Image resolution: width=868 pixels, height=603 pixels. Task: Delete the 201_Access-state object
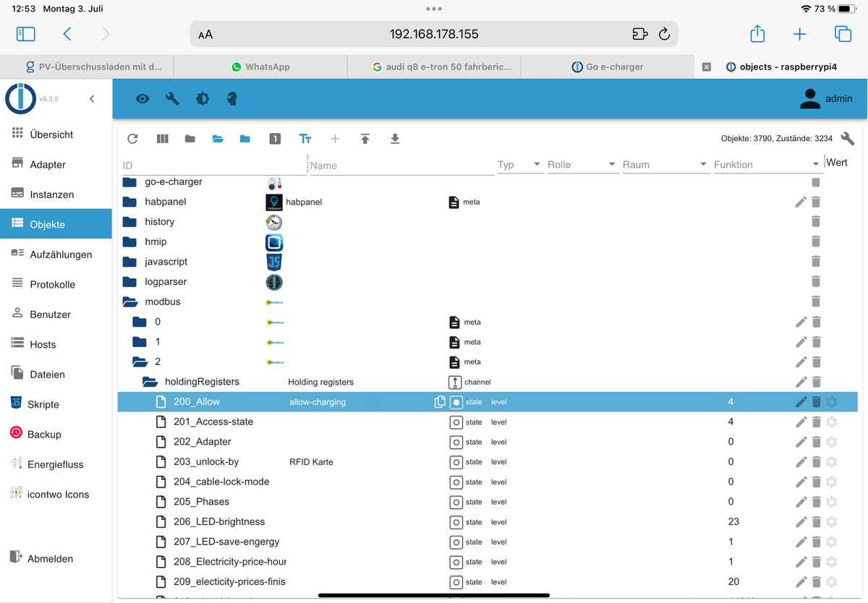[816, 422]
